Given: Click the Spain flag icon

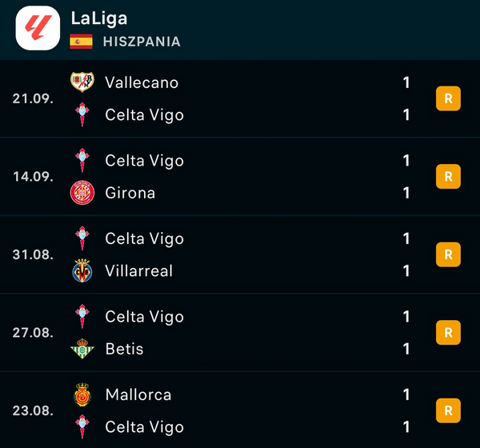Looking at the screenshot, I should tap(81, 42).
